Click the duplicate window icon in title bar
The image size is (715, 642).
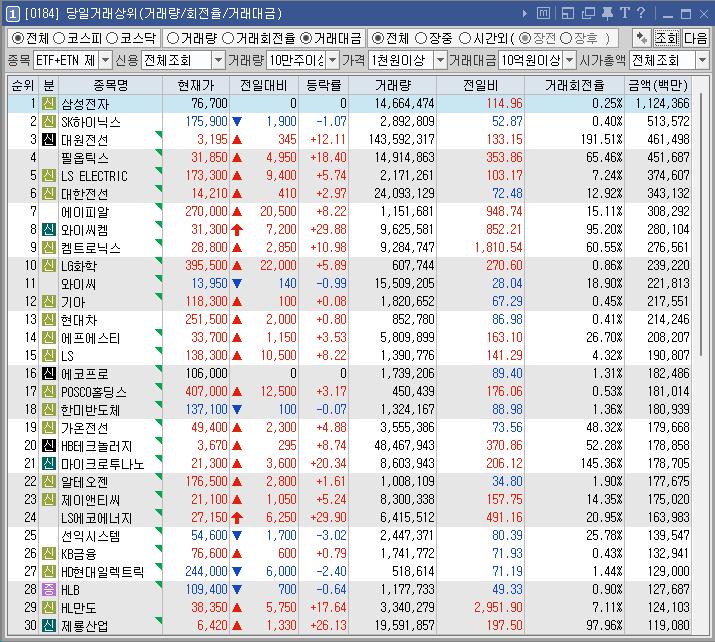pyautogui.click(x=588, y=14)
